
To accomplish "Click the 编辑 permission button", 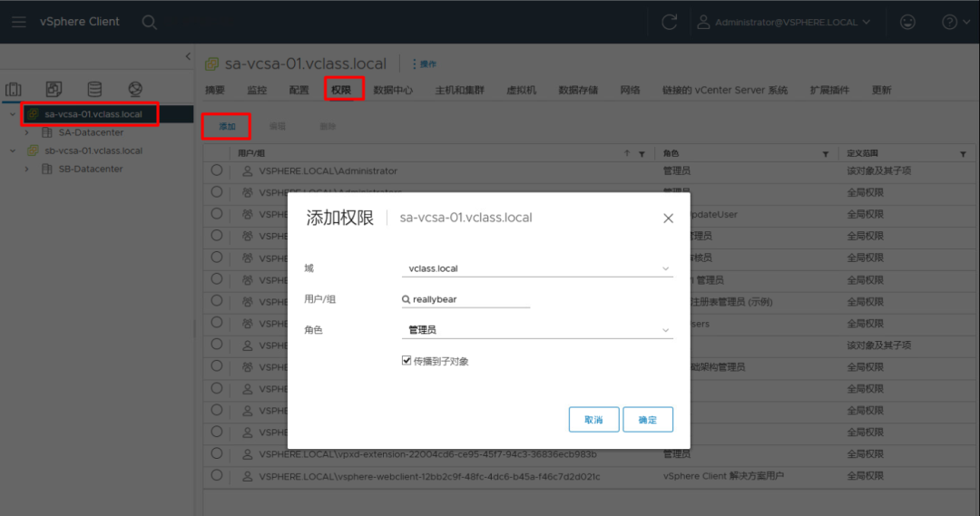I will tap(278, 126).
